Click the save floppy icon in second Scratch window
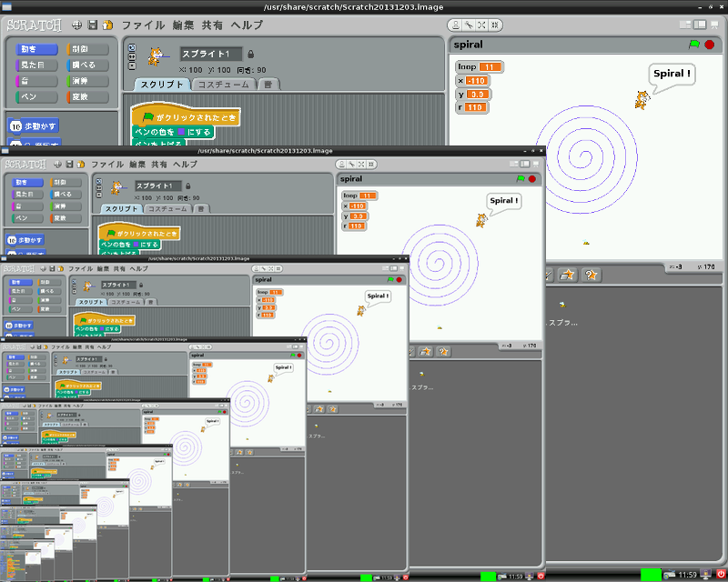This screenshot has width=728, height=582. pos(69,165)
